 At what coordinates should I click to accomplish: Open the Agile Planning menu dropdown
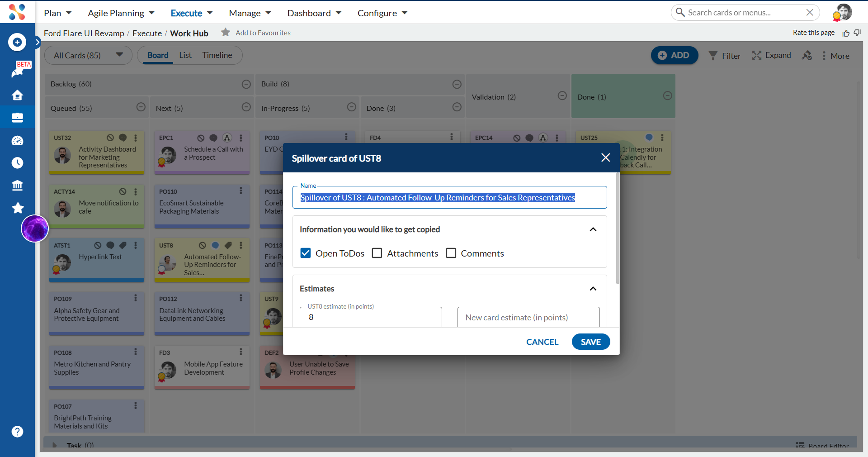pos(121,13)
